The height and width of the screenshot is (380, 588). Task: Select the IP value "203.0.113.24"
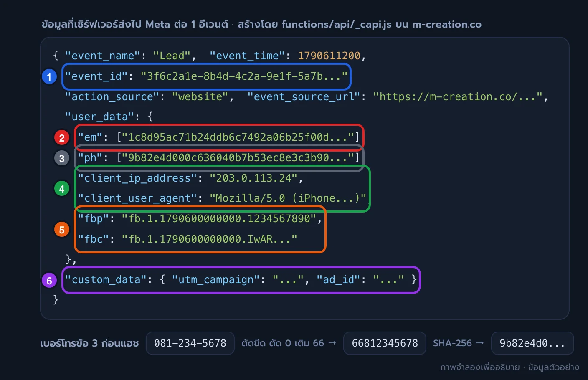click(x=253, y=178)
